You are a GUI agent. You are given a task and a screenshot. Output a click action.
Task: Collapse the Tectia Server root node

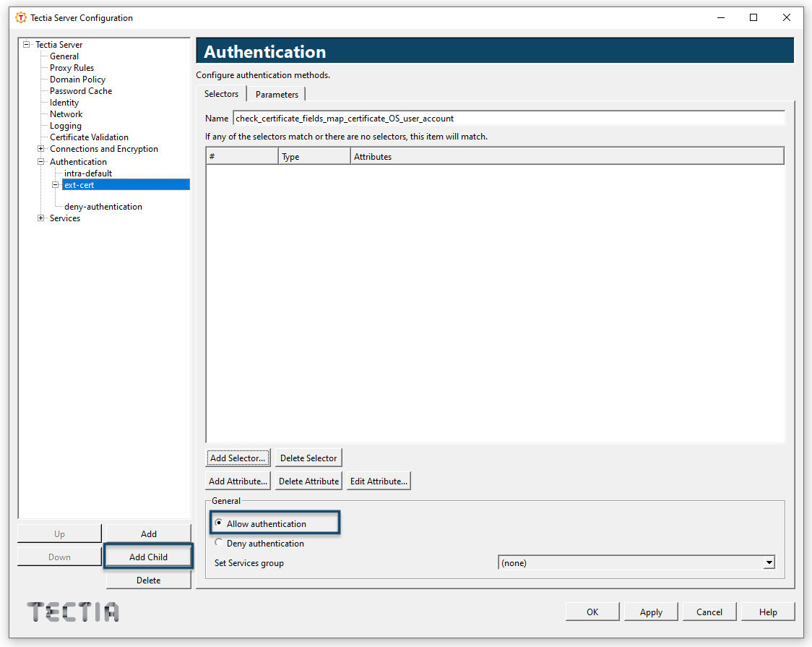[27, 45]
